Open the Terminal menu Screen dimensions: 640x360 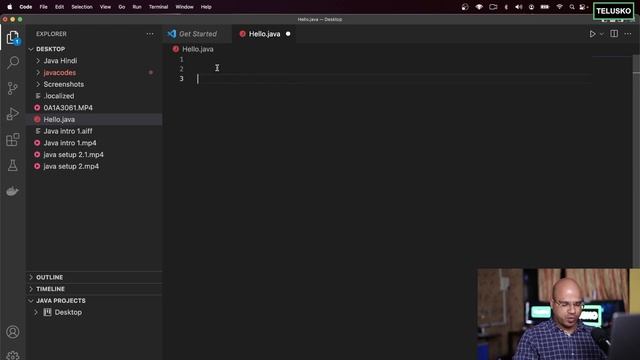click(x=158, y=7)
